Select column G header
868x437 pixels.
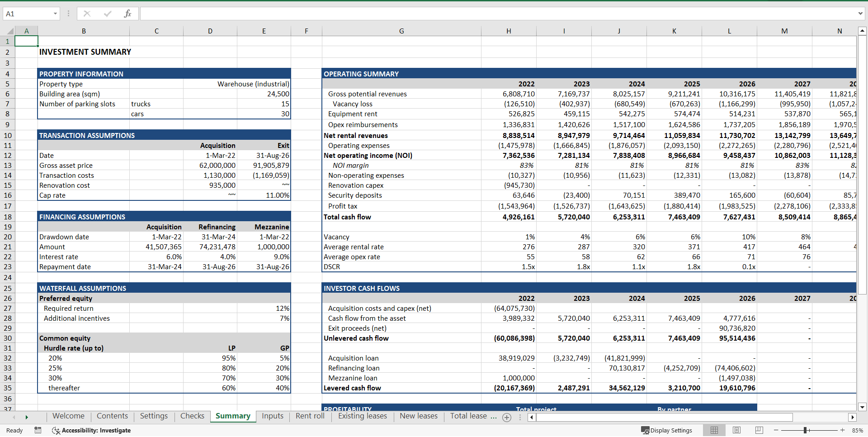coord(401,31)
